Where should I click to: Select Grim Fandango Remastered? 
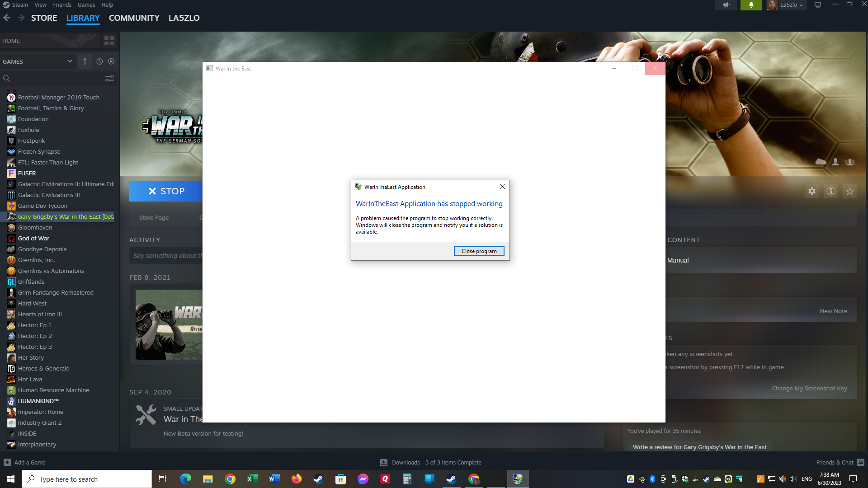point(56,293)
